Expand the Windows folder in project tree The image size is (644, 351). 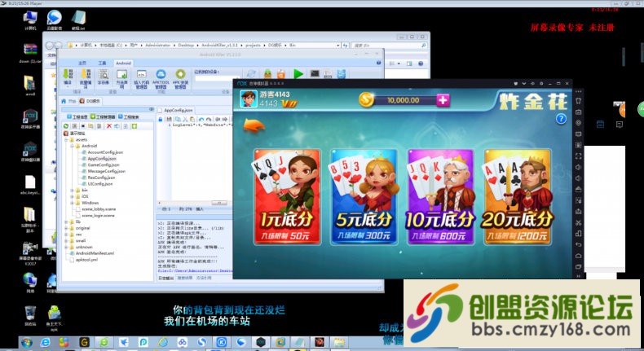coord(73,203)
